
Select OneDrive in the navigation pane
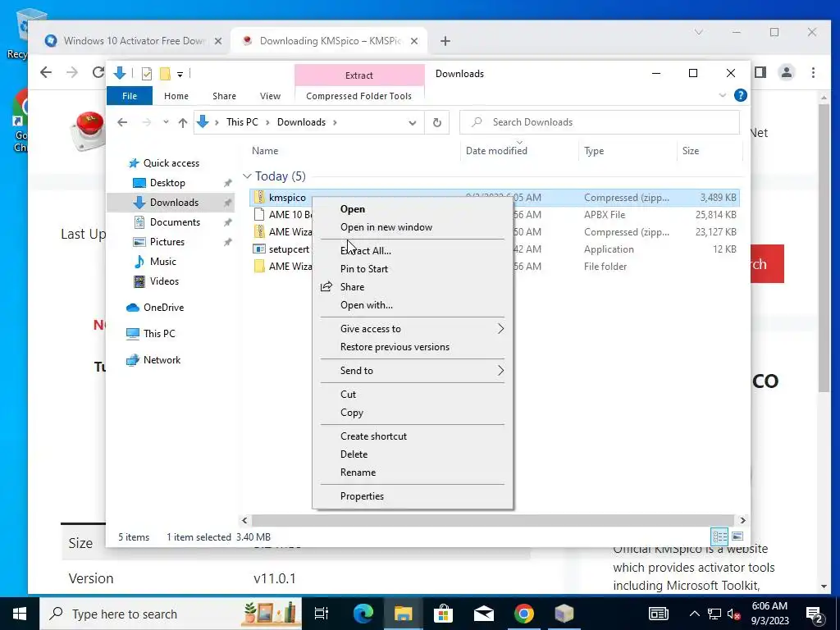click(163, 308)
